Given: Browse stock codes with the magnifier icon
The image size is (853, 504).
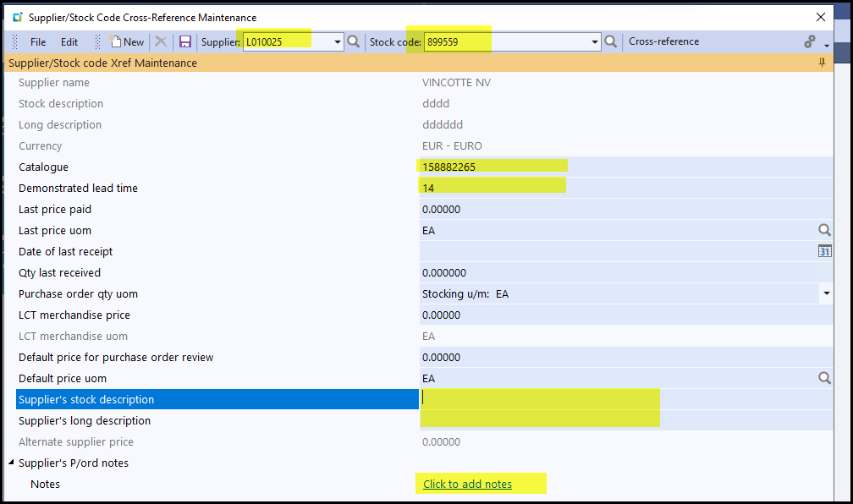Looking at the screenshot, I should point(610,41).
